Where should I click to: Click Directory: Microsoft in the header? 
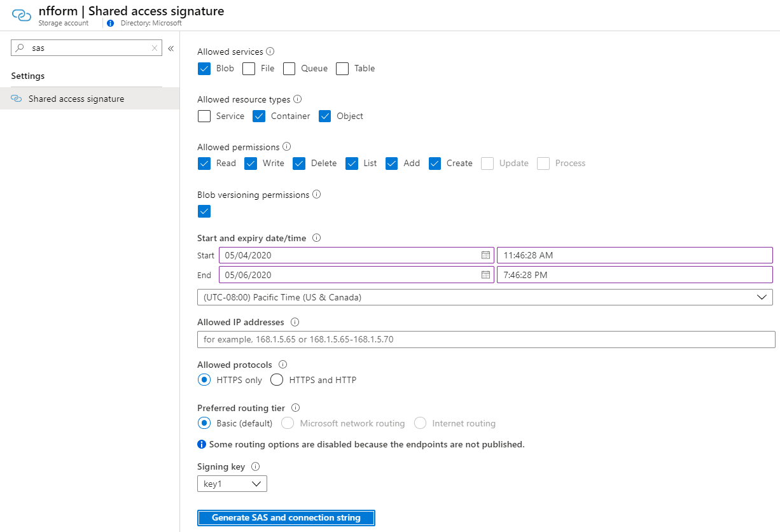(152, 23)
